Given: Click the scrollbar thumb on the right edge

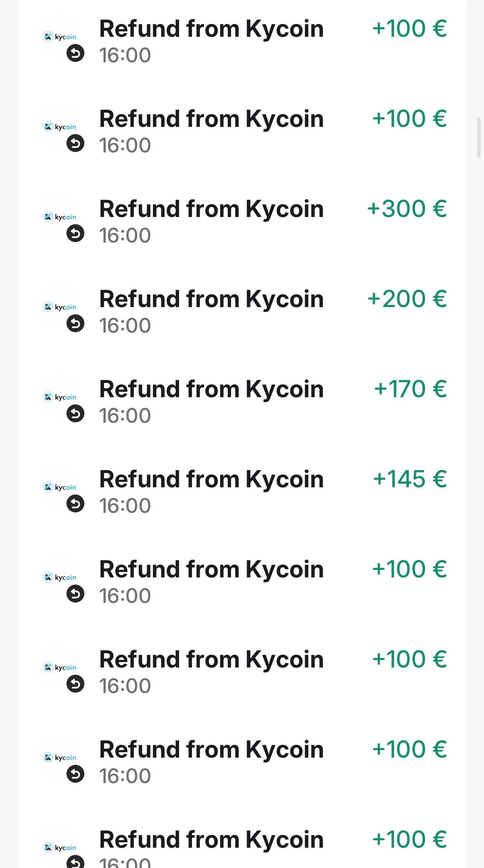Looking at the screenshot, I should (x=479, y=137).
